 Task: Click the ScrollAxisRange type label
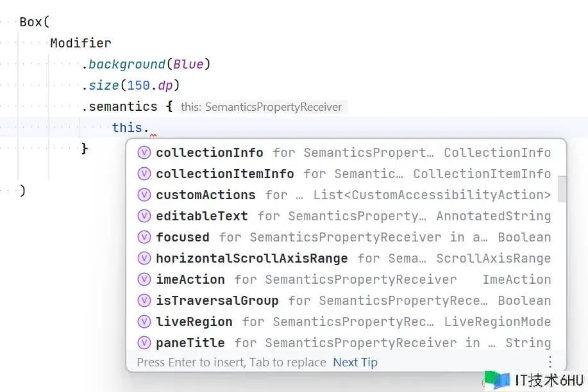point(494,258)
